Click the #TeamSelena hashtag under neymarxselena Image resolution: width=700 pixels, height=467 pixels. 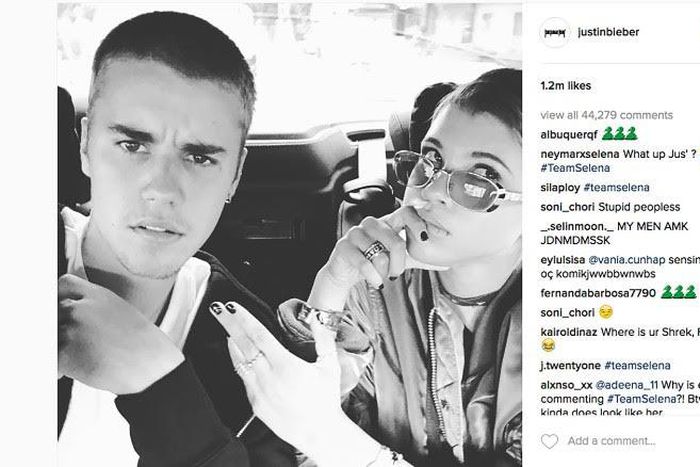575,168
